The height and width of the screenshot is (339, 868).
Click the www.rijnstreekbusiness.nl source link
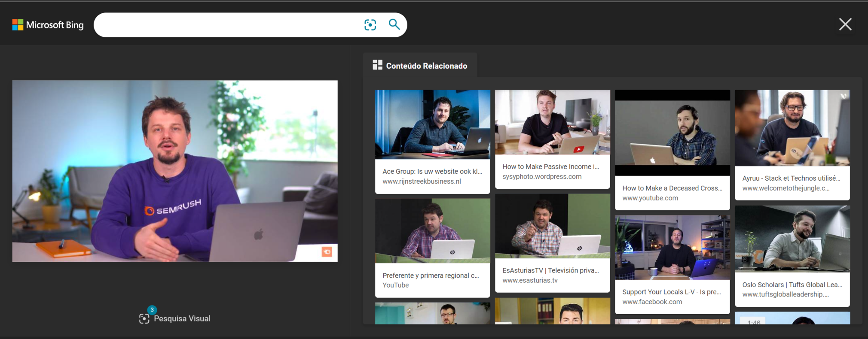(422, 181)
